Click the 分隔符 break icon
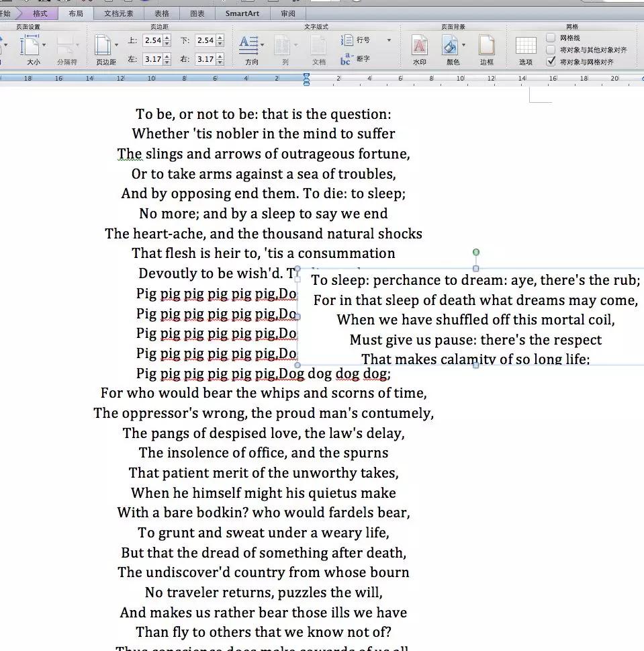Screen dimensions: 644x651 [66, 46]
